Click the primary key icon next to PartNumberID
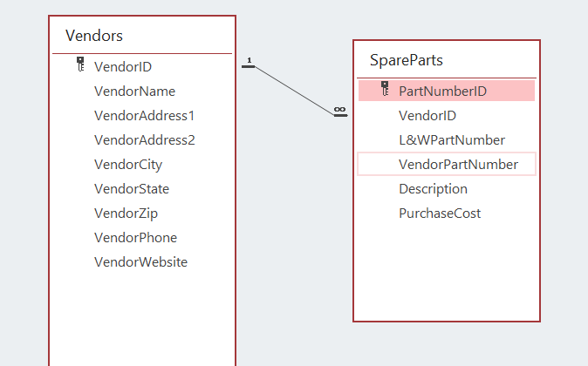 (x=385, y=89)
